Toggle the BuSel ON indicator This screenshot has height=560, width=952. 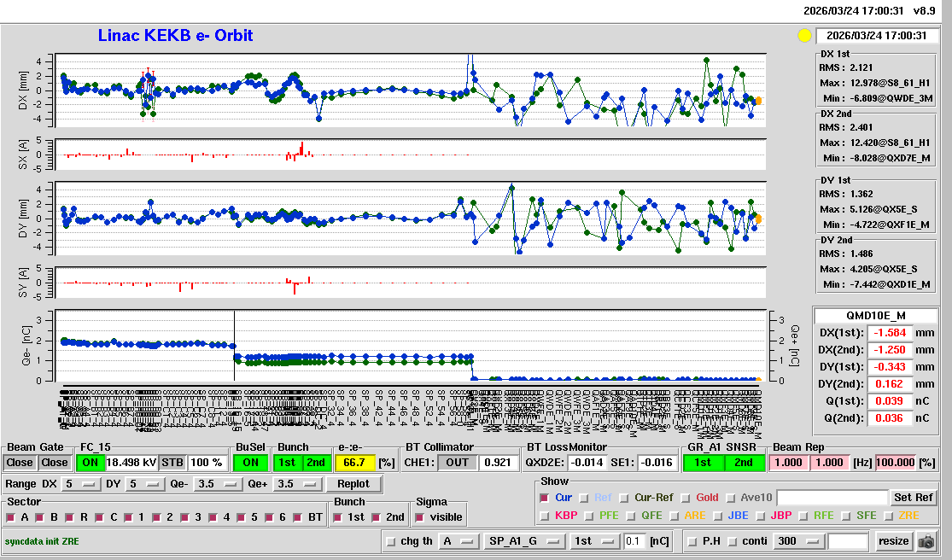coord(250,463)
